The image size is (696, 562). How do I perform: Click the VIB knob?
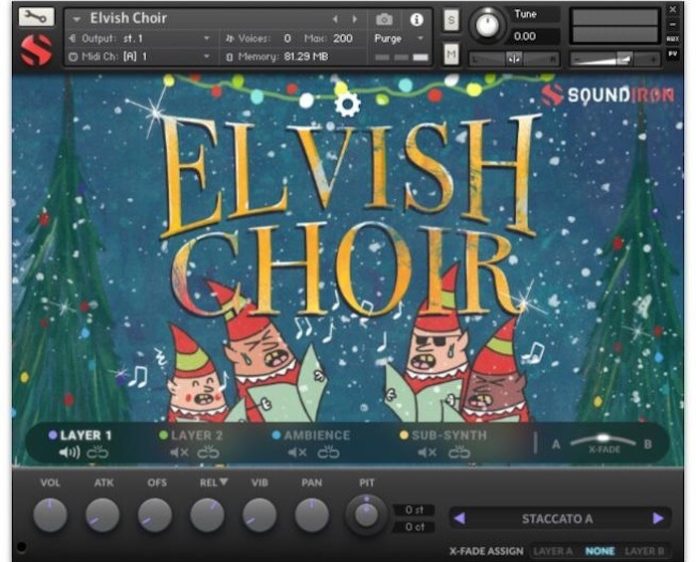coord(260,515)
